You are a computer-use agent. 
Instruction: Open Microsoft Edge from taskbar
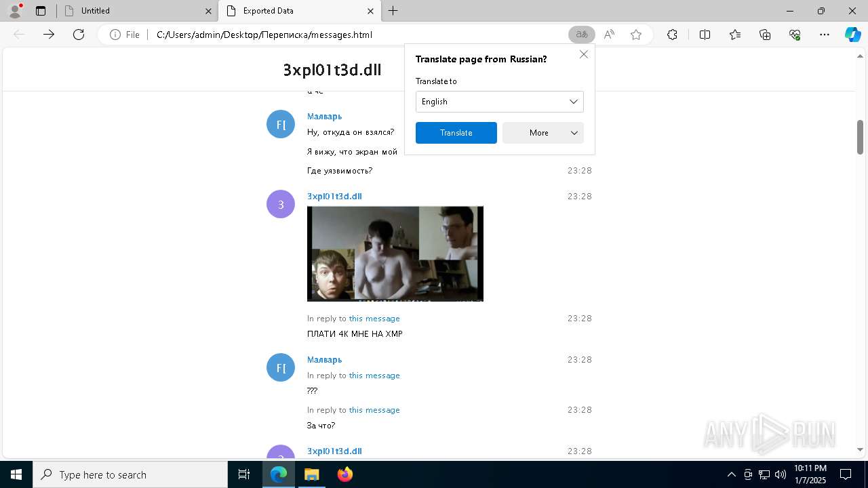[x=279, y=474]
